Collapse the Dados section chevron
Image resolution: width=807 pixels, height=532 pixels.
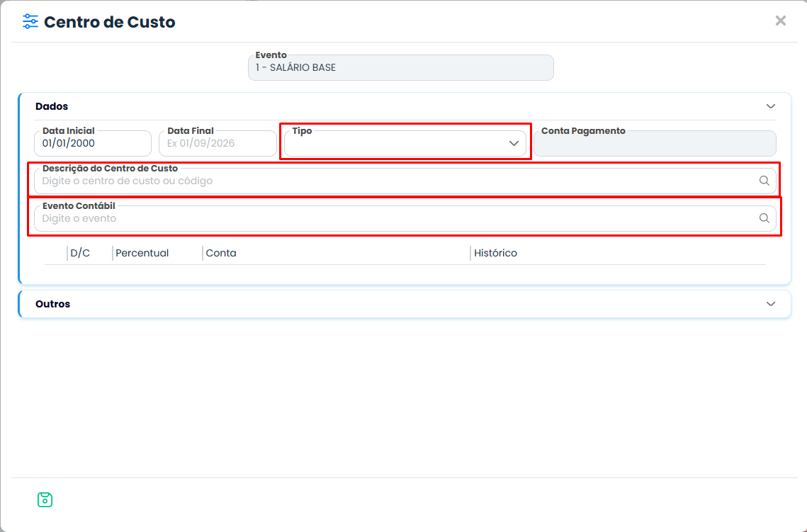tap(770, 106)
